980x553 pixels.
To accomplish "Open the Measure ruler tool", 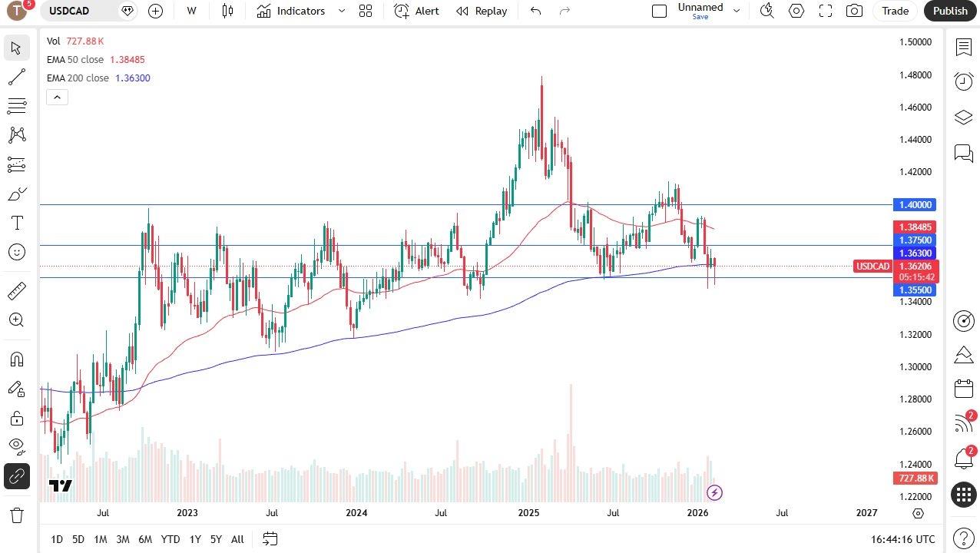I will click(x=17, y=290).
